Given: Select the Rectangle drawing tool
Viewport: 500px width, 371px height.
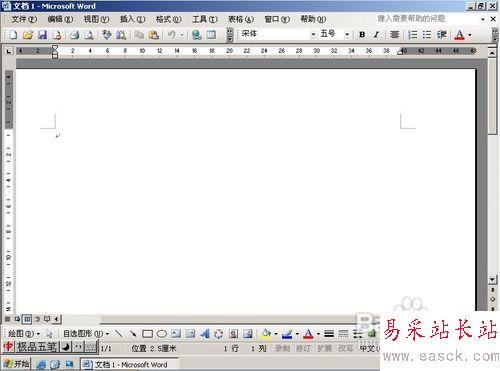Looking at the screenshot, I should pos(147,333).
